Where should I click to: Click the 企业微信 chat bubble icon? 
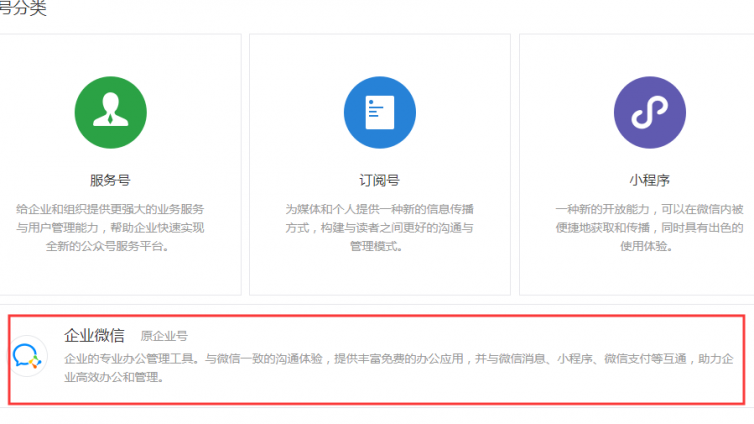coord(27,356)
